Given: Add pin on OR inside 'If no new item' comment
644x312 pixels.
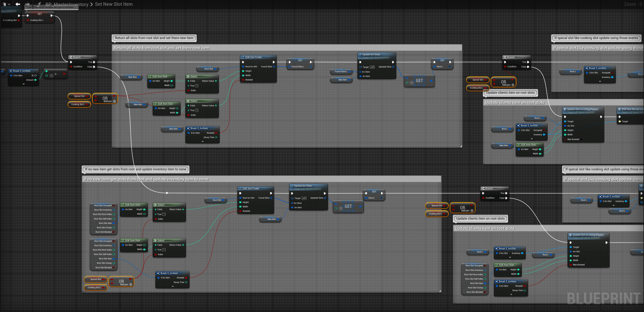Looking at the screenshot, I should tap(131, 285).
